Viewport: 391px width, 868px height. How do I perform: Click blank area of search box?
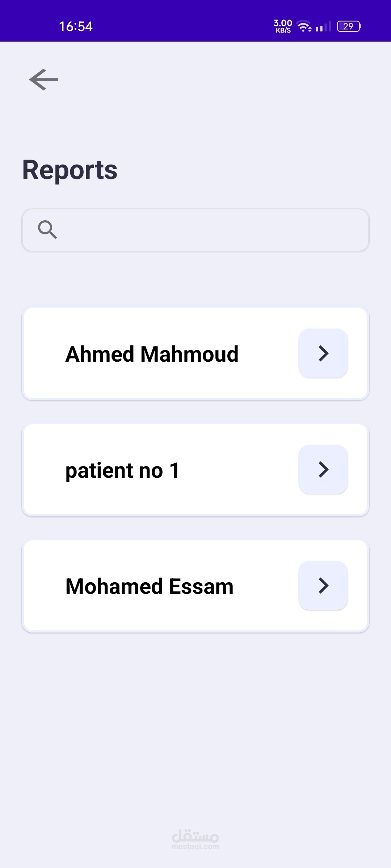coord(214,230)
